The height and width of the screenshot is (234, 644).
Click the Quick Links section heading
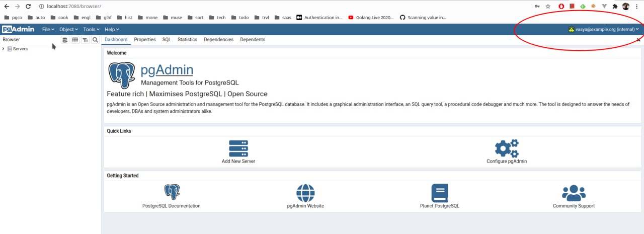[119, 131]
